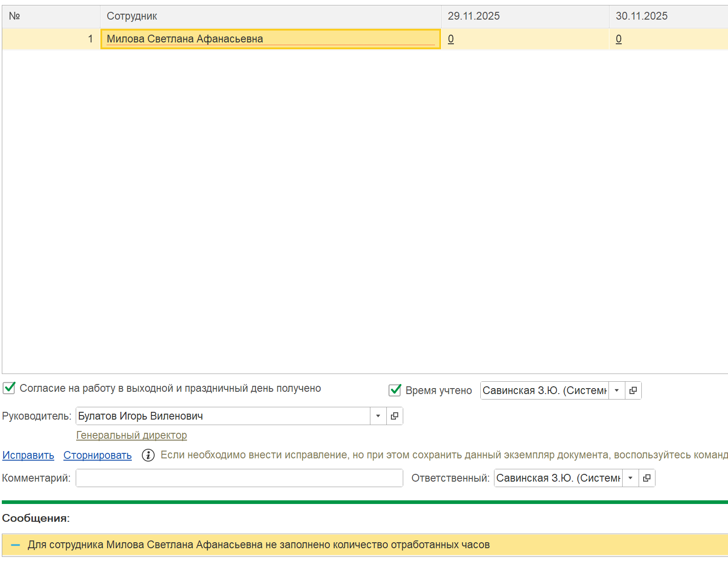Click the blue dash icon in the message row
This screenshot has height=566, width=728.
16,545
